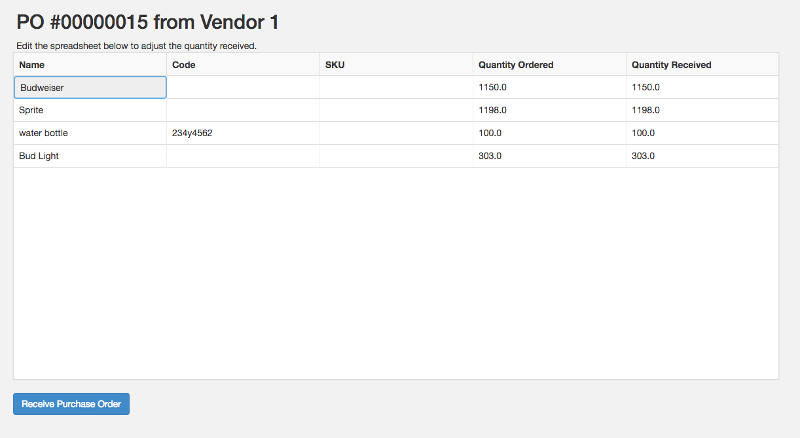This screenshot has width=800, height=438.
Task: Click the Code column header
Action: click(x=243, y=65)
